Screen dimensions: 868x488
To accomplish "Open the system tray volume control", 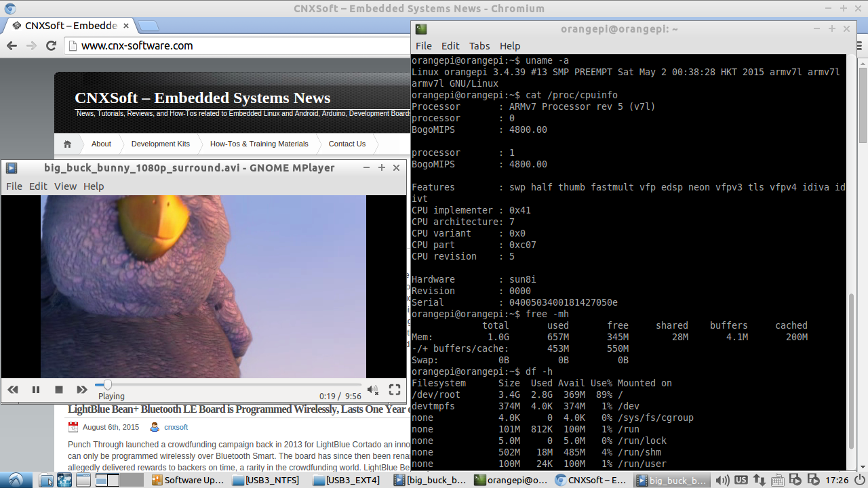I will click(723, 481).
